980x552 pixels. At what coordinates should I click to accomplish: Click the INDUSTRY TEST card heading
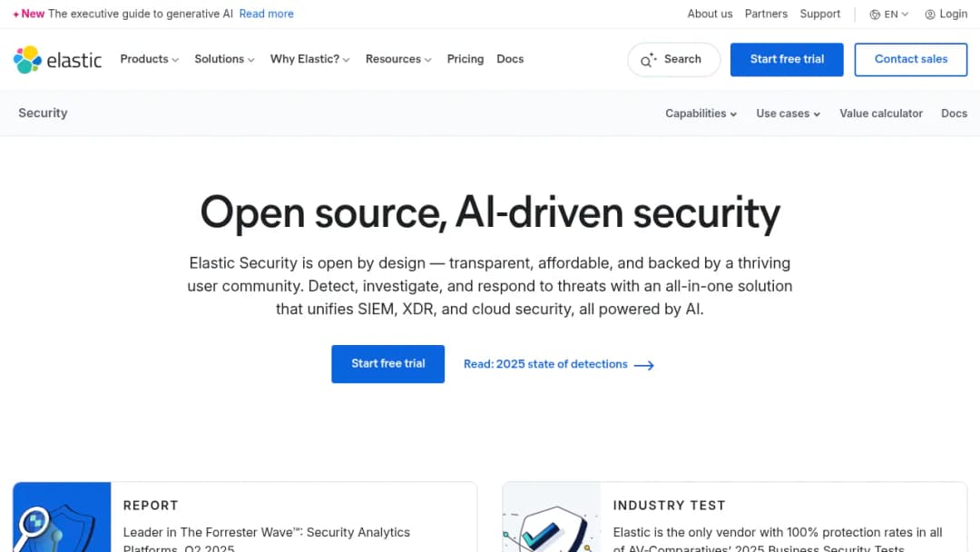(x=670, y=505)
